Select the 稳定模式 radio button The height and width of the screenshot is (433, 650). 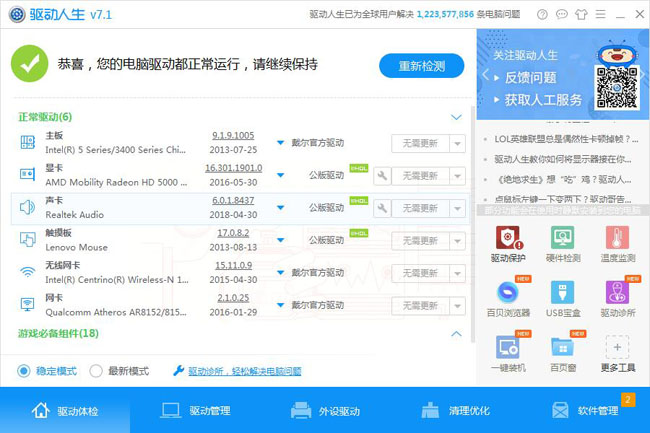click(x=24, y=371)
